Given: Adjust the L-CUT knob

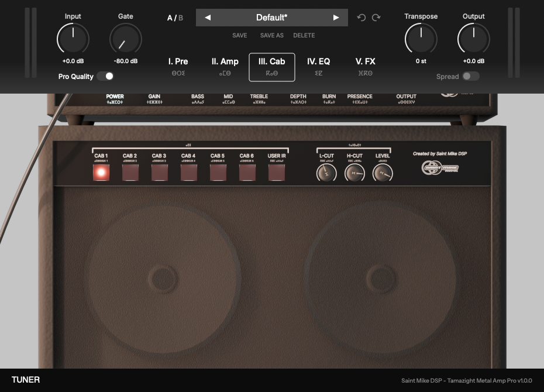Looking at the screenshot, I should pyautogui.click(x=326, y=173).
